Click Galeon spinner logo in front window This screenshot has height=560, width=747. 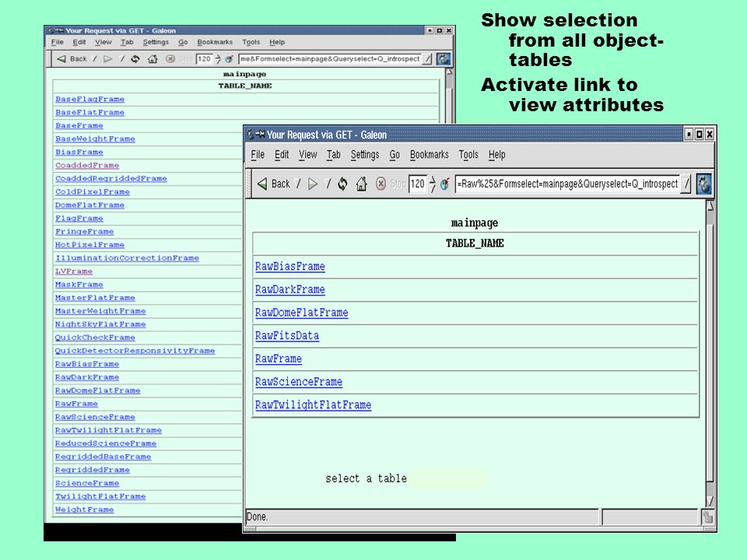pyautogui.click(x=703, y=184)
